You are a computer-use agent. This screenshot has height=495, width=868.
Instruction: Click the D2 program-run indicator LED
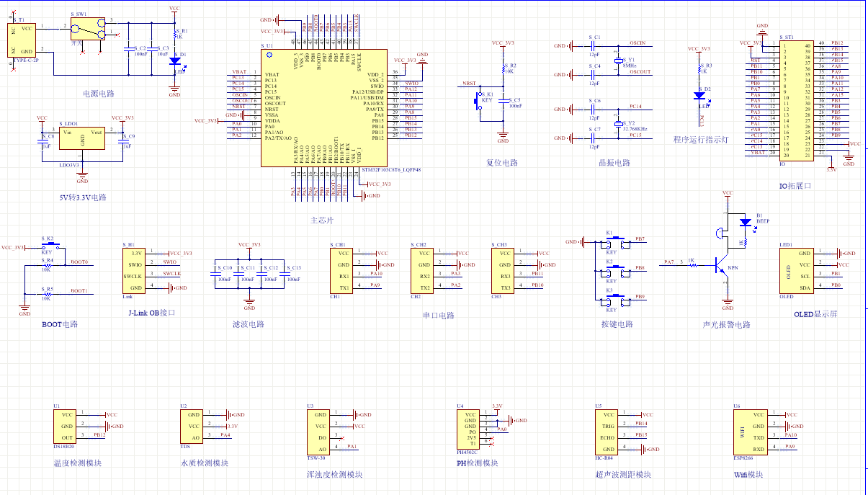[699, 94]
